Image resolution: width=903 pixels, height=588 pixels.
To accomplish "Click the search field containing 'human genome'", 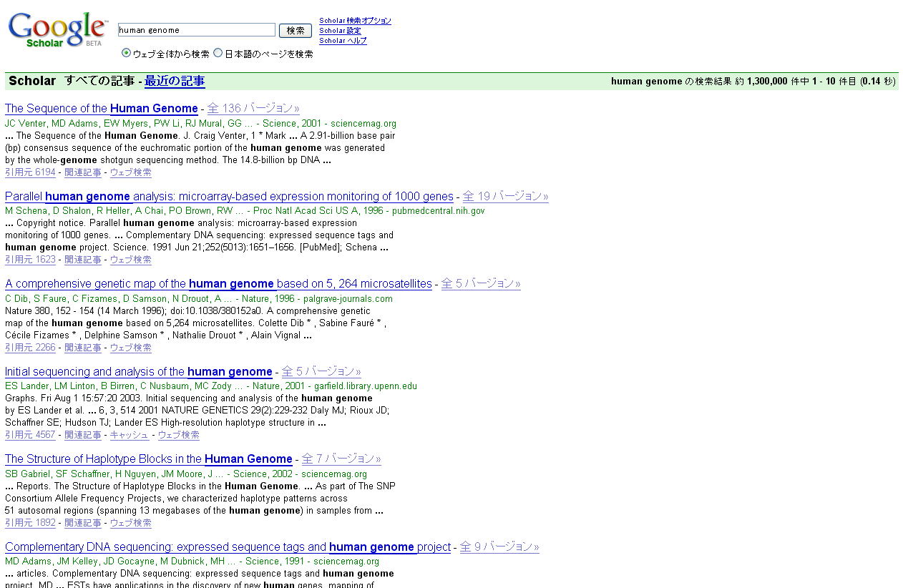I will tap(197, 30).
